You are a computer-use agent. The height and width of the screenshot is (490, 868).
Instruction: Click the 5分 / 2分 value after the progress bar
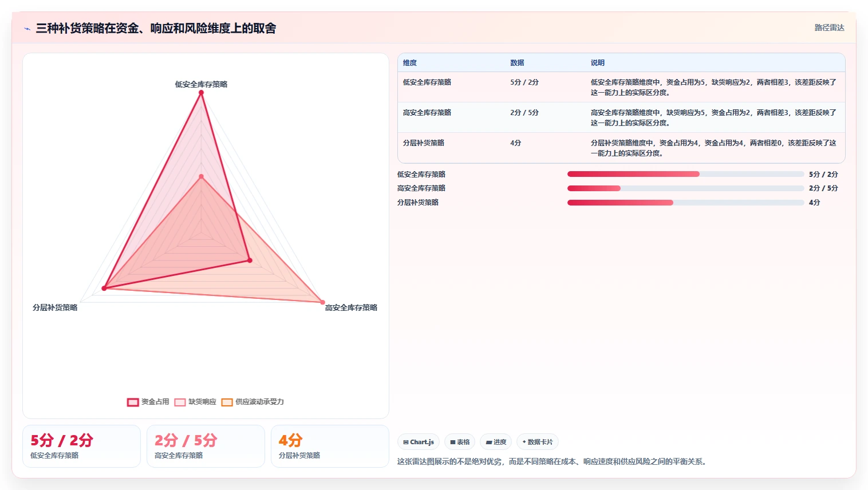point(823,175)
